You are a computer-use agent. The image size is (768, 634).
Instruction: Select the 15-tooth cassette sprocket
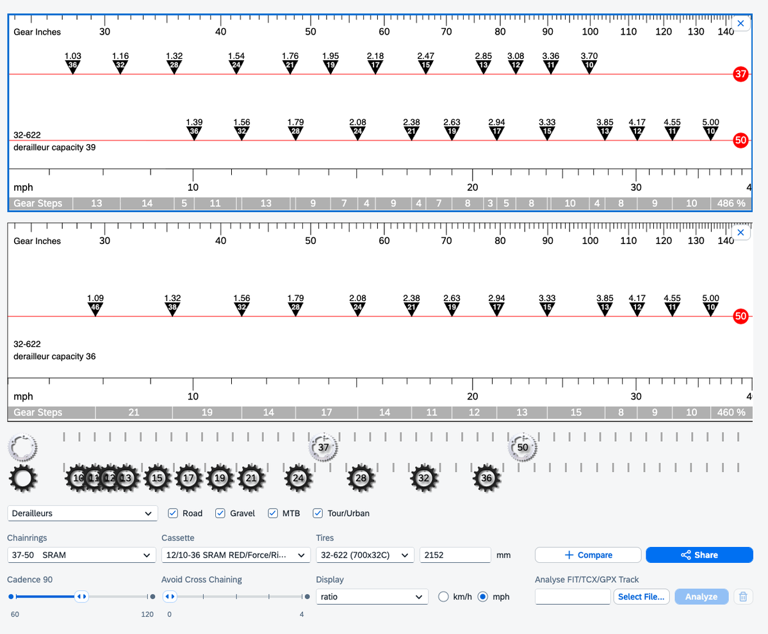[x=157, y=478]
